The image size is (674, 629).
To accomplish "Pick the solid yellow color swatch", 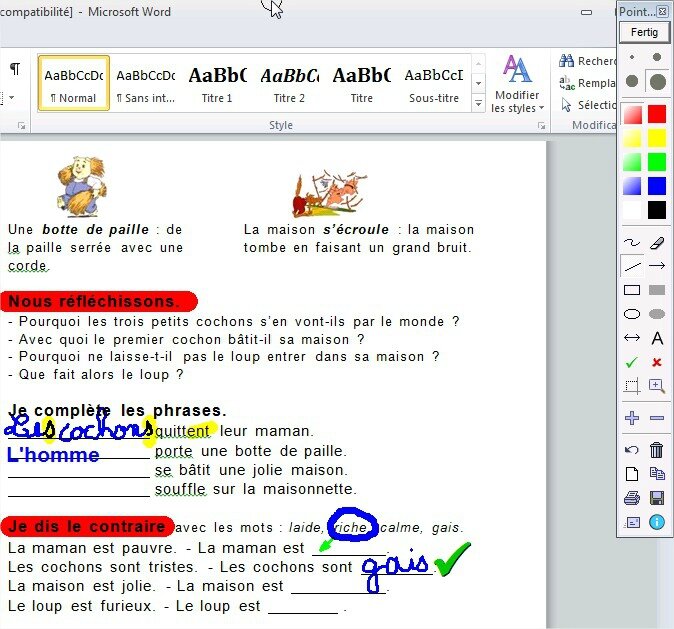I will (657, 137).
